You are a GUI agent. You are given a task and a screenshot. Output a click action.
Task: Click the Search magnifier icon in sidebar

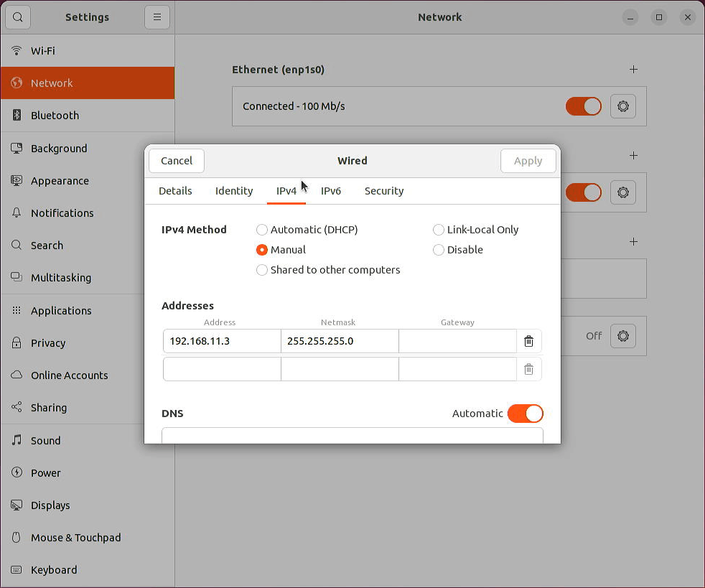pyautogui.click(x=17, y=245)
